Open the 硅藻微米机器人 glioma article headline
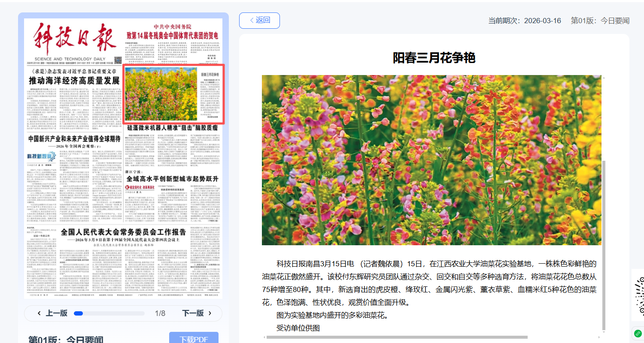Viewport: 644px width, 343px height. pyautogui.click(x=172, y=128)
